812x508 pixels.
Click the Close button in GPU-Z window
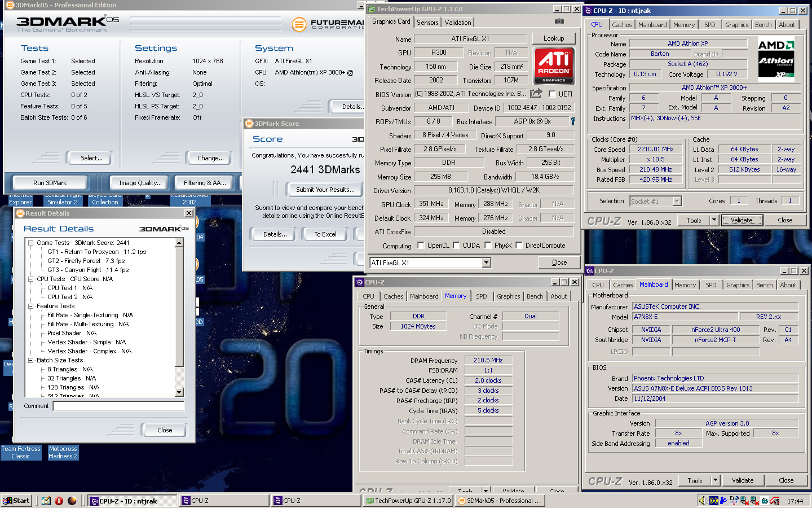(x=559, y=262)
